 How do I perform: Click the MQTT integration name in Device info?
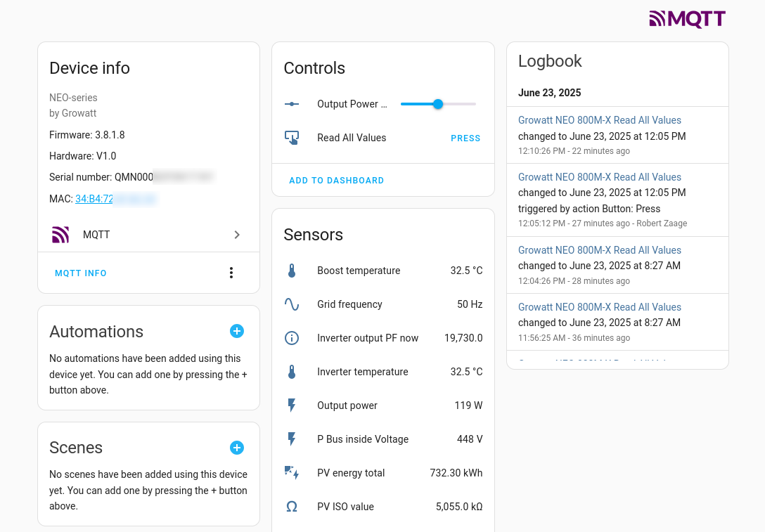(96, 235)
